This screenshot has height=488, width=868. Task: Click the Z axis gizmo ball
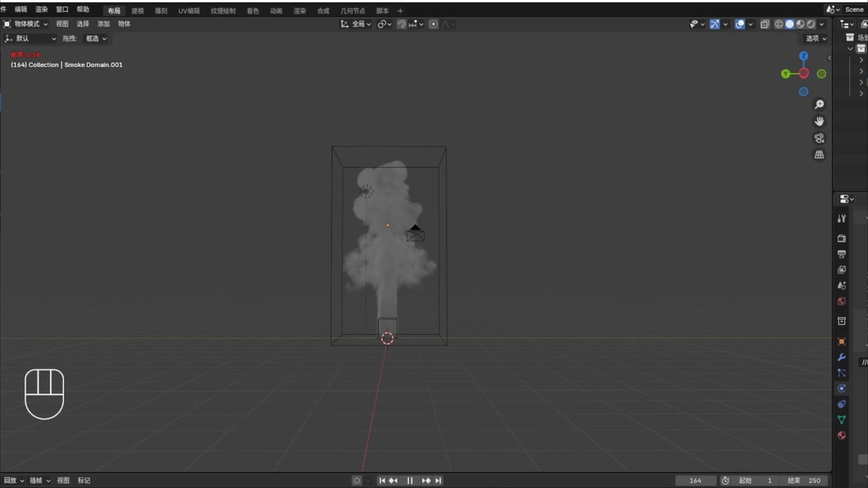803,56
